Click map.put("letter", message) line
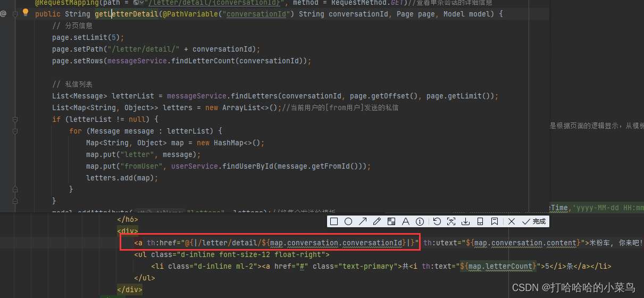The image size is (644, 298). [x=144, y=154]
